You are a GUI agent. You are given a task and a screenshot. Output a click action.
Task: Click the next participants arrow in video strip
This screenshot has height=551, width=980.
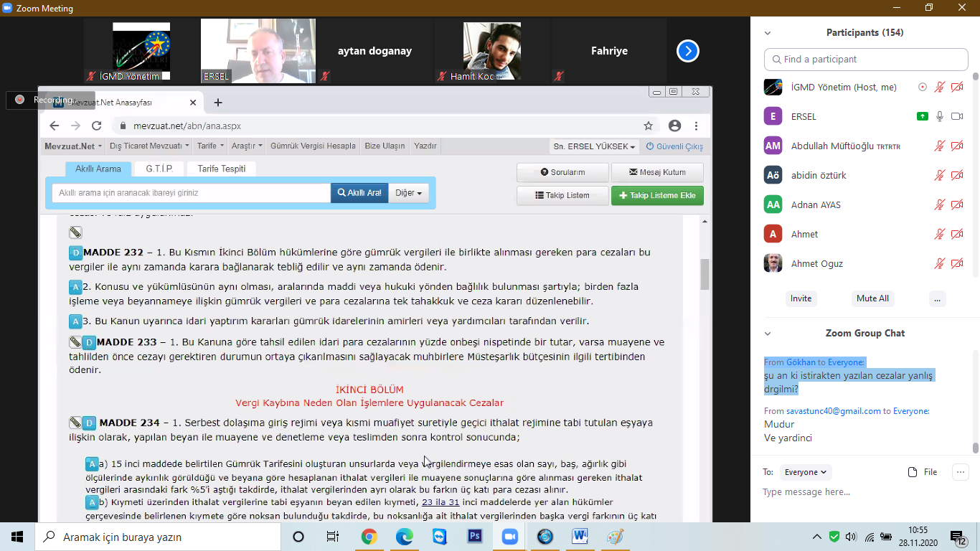(687, 51)
